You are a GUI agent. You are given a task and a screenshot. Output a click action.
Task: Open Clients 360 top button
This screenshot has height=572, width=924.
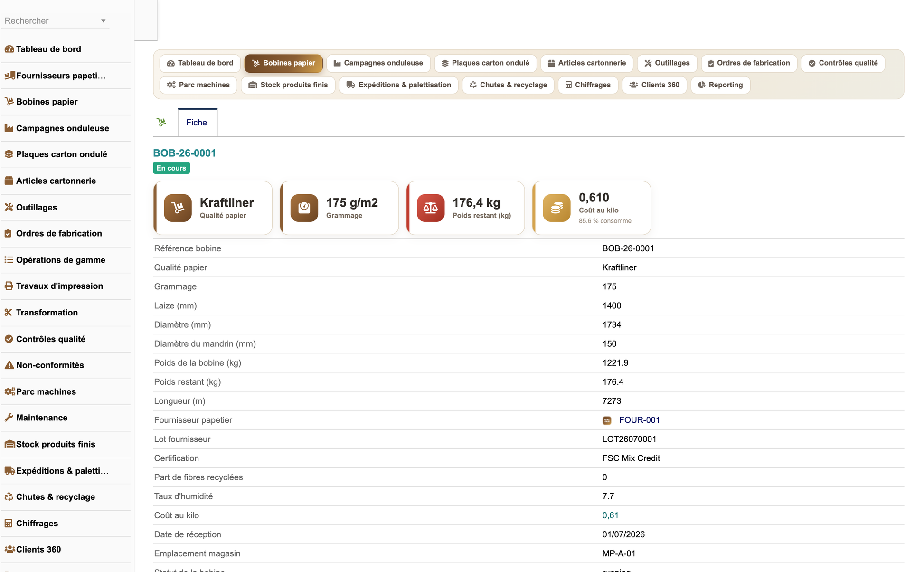click(654, 85)
